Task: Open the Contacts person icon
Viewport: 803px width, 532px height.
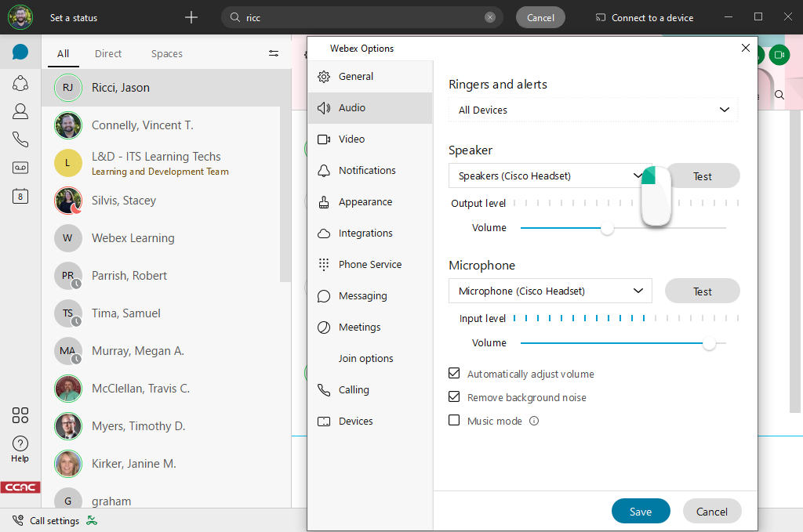Action: (20, 110)
